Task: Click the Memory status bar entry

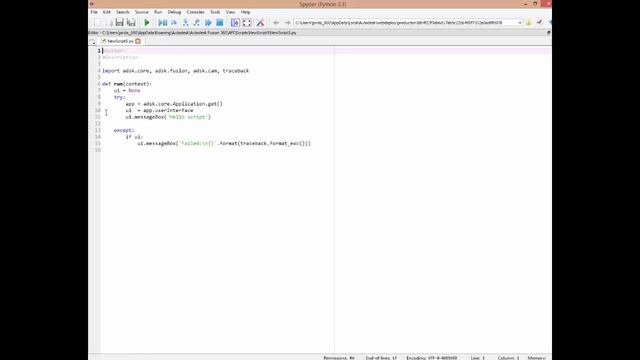Action: point(537,358)
